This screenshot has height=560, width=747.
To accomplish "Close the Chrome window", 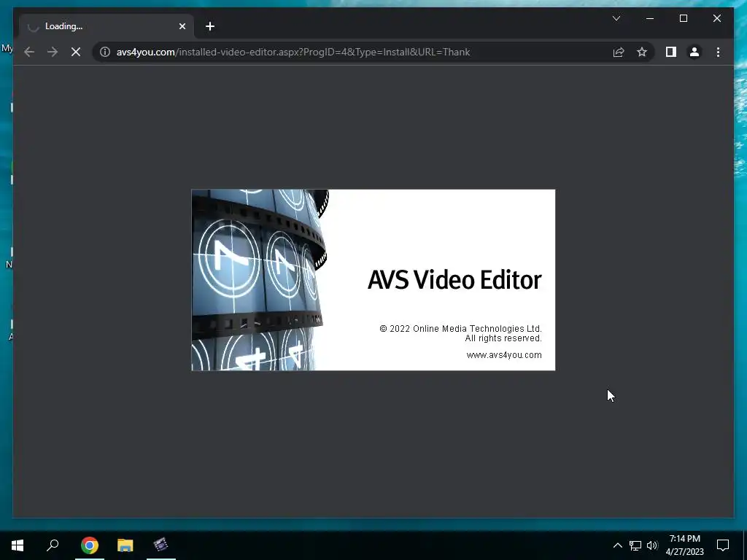I will [x=716, y=18].
